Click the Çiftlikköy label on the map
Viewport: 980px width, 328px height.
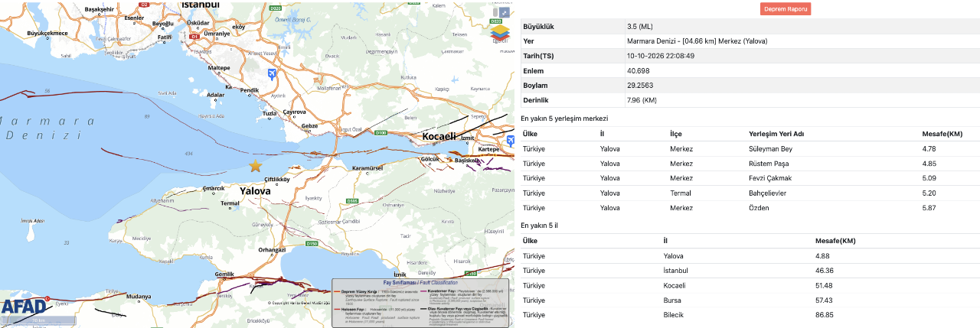tap(276, 179)
